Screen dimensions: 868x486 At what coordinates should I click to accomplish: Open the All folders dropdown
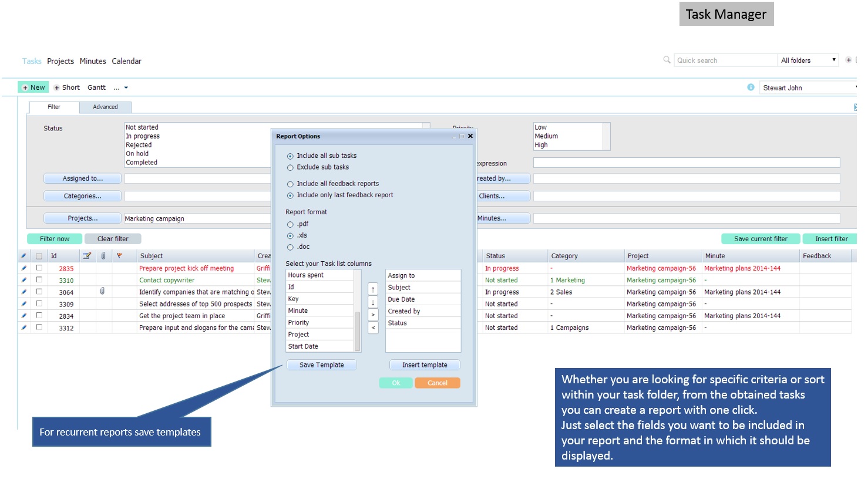(808, 60)
